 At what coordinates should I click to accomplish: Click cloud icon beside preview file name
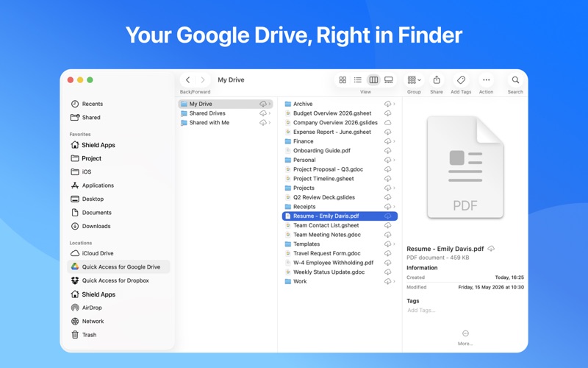(491, 249)
